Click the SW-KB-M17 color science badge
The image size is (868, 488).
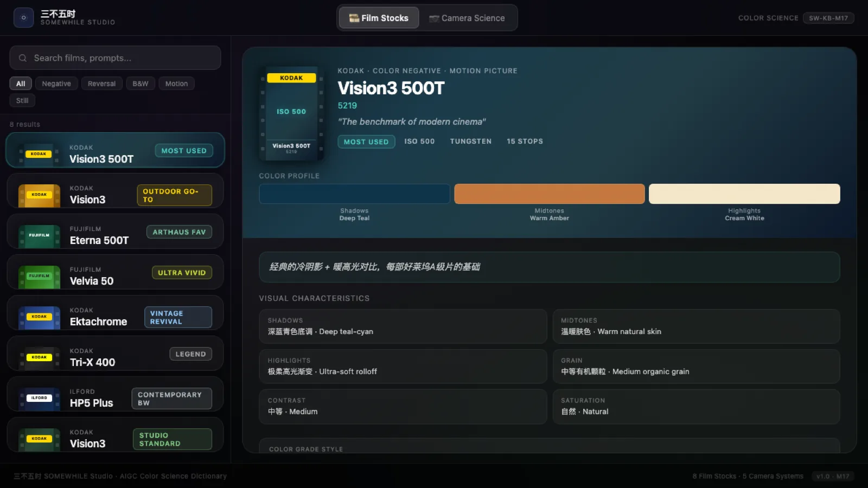828,18
